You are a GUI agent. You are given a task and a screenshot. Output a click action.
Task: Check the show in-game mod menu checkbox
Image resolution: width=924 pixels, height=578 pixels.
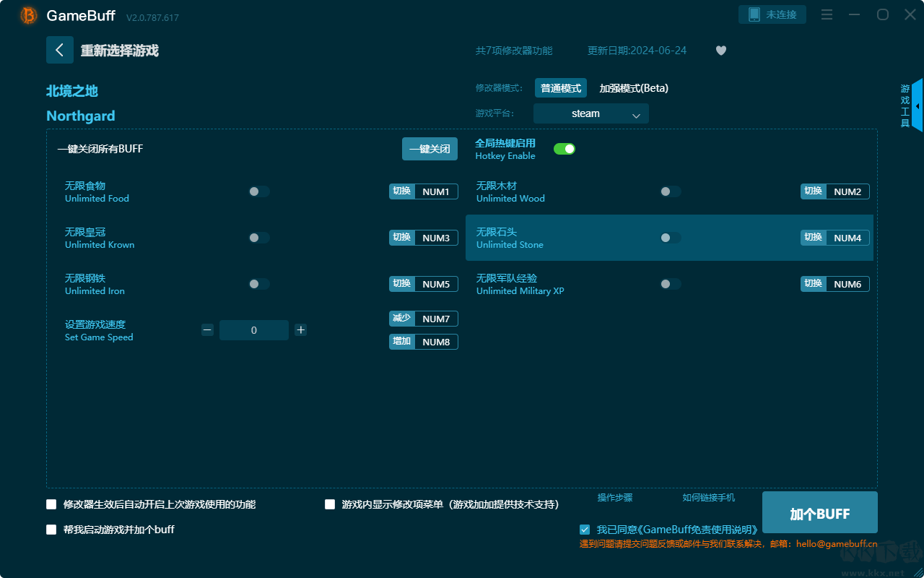[330, 504]
